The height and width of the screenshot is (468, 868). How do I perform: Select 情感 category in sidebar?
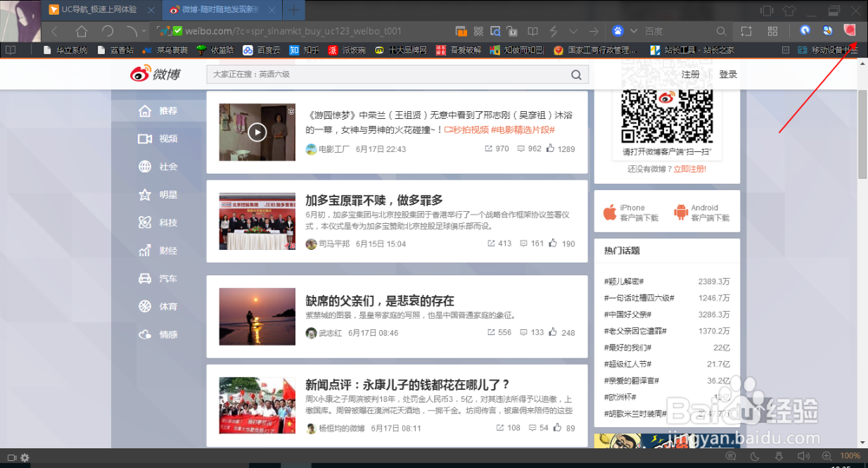[x=158, y=334]
